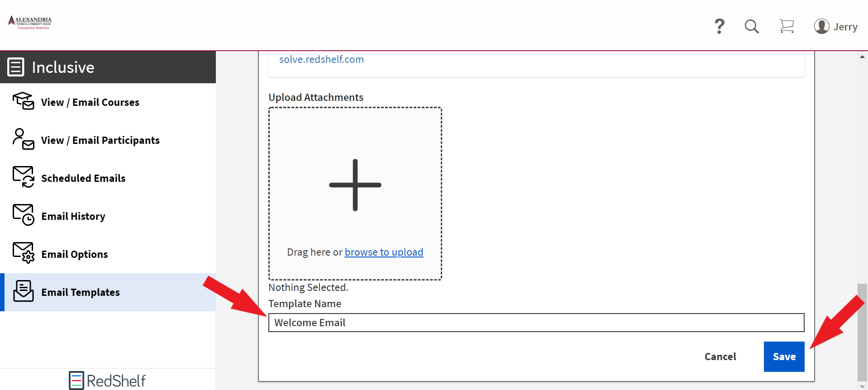This screenshot has height=390, width=868.
Task: Click the Scheduled Emails envelope icon
Action: (23, 177)
